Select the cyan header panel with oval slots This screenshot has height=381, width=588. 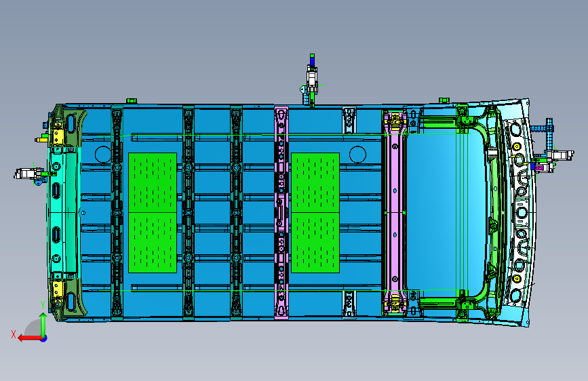[63, 212]
